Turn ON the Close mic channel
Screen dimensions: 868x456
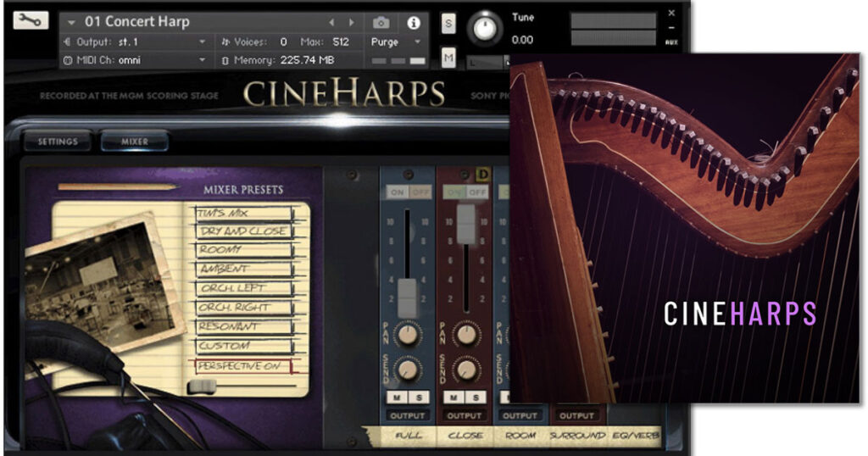454,192
